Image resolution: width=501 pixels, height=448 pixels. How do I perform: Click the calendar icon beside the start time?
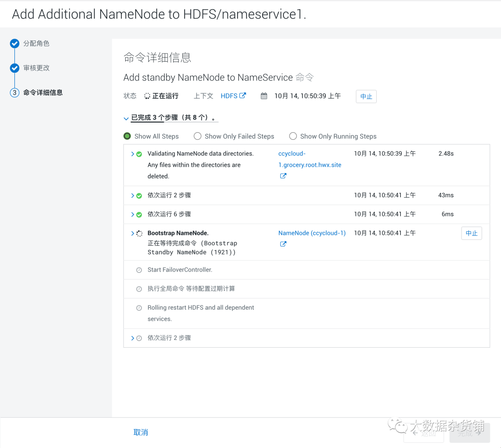(264, 96)
